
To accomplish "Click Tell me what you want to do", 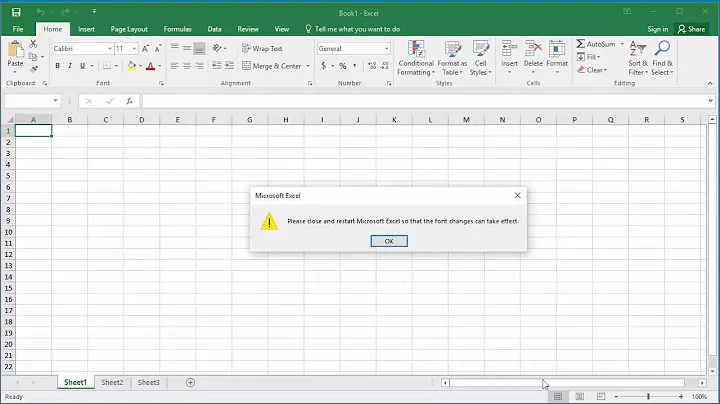I will click(x=353, y=29).
